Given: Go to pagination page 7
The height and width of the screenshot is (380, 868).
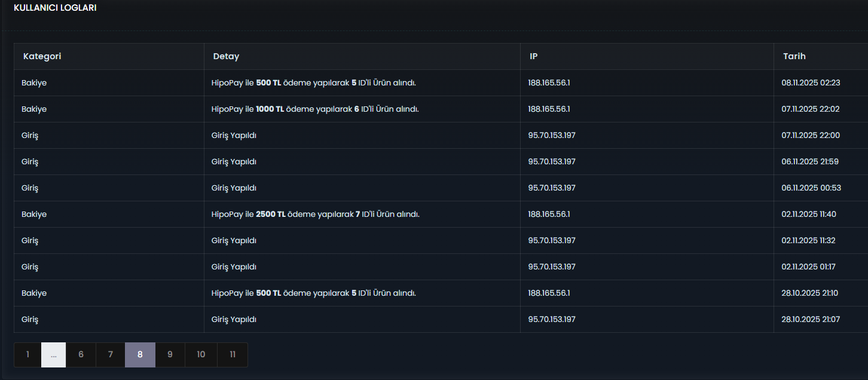Looking at the screenshot, I should pos(111,354).
